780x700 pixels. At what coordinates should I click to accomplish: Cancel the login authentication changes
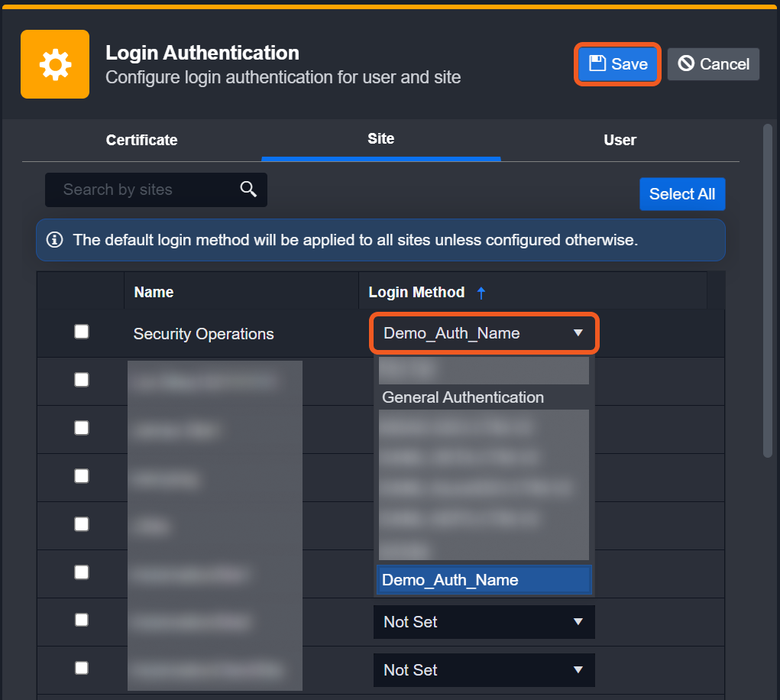pyautogui.click(x=713, y=64)
